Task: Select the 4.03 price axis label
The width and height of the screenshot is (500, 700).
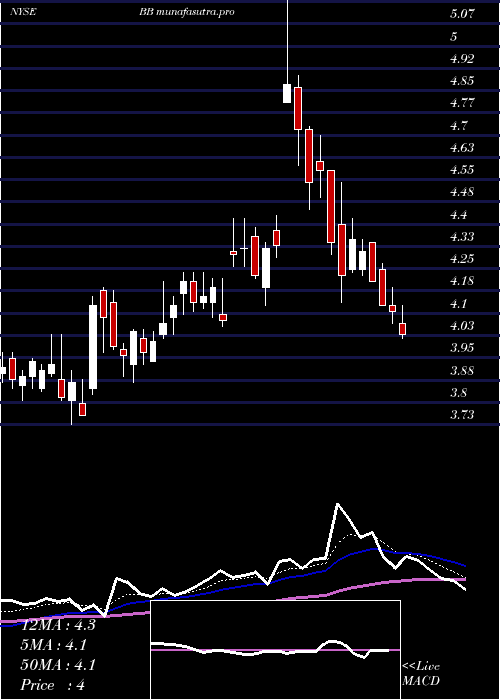Action: click(462, 326)
